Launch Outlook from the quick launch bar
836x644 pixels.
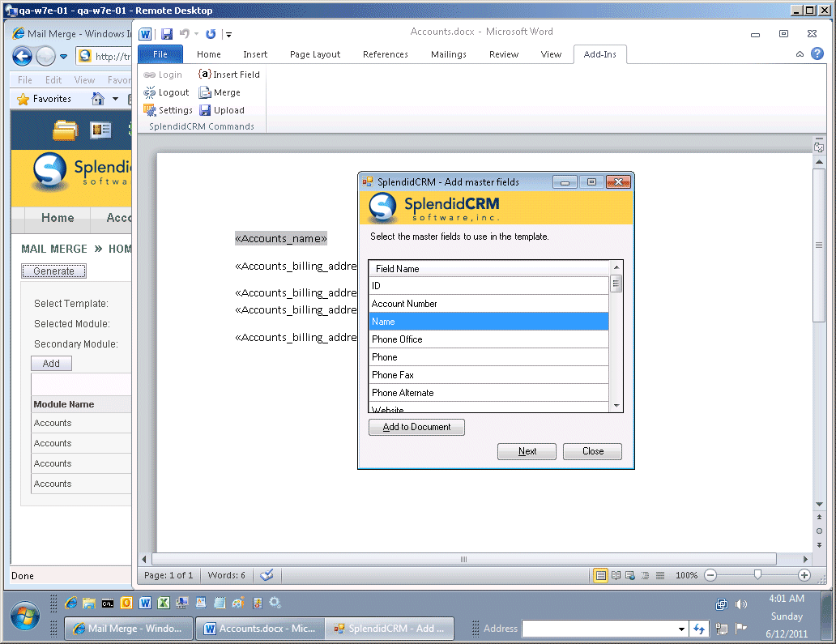click(x=126, y=603)
